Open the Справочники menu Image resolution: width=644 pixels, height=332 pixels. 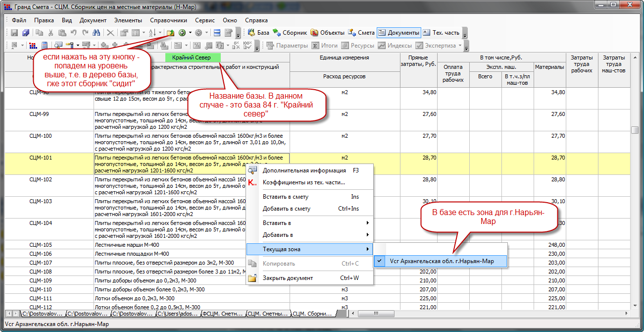coord(168,20)
